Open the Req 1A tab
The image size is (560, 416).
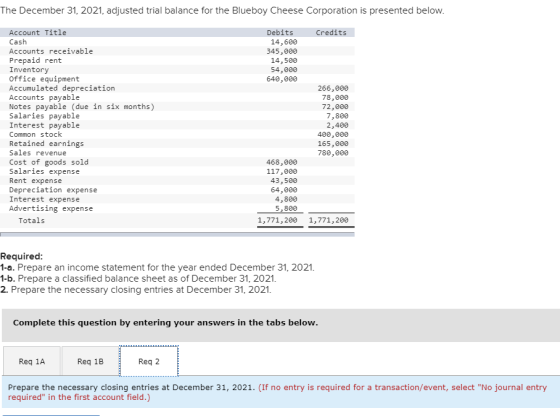click(32, 361)
